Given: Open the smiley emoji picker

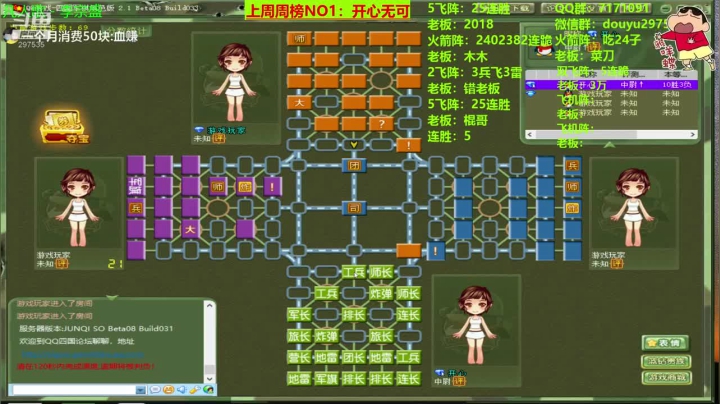Looking at the screenshot, I should 169,390.
